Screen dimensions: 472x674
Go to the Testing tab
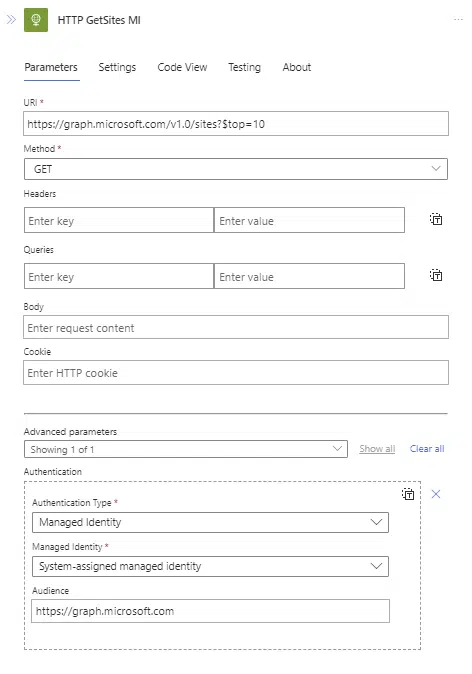pyautogui.click(x=244, y=67)
